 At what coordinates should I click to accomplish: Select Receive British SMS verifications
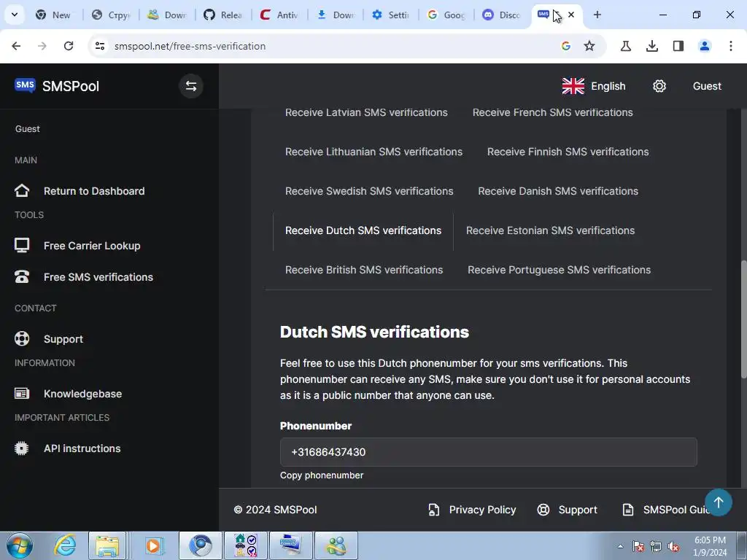[364, 270]
